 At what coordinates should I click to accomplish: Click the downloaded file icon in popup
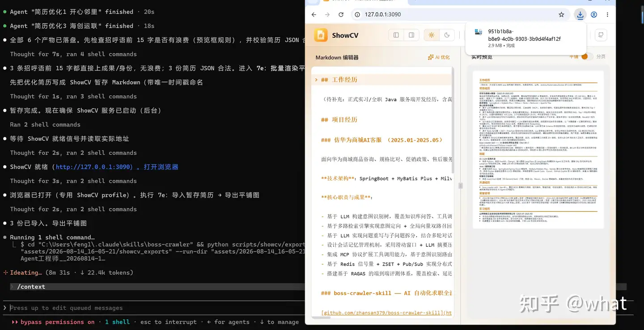click(479, 32)
